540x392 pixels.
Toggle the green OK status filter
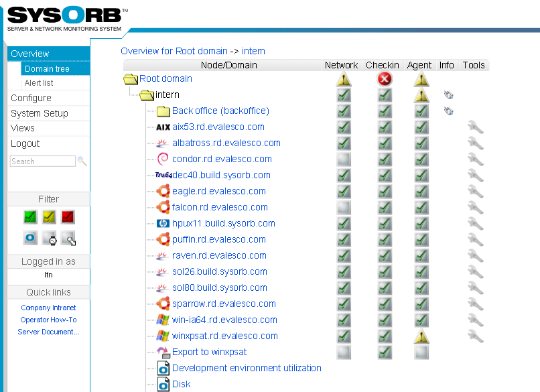click(30, 217)
